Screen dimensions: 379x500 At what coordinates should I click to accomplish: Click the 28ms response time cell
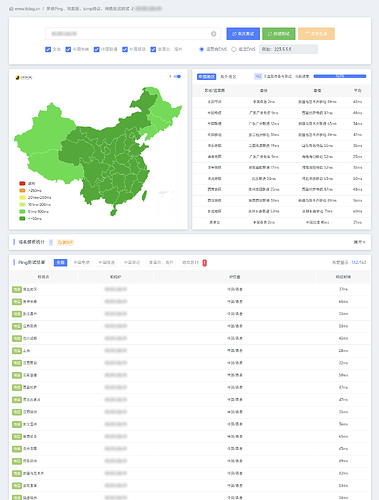tap(343, 351)
